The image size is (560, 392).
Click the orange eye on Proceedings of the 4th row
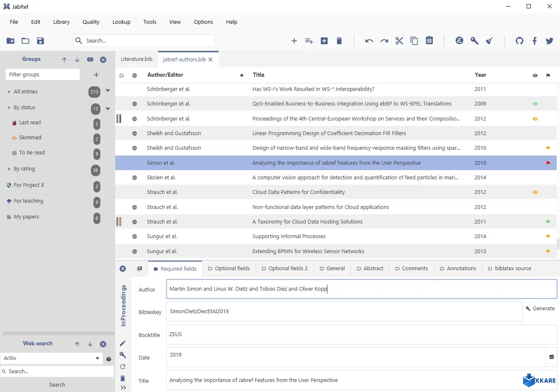click(x=535, y=119)
